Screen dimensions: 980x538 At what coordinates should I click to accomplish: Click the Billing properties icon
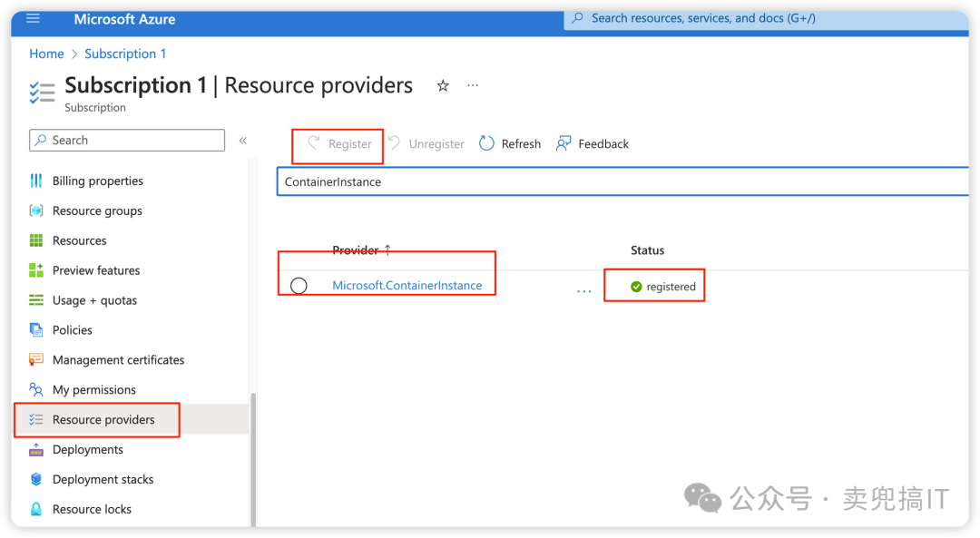(x=36, y=181)
